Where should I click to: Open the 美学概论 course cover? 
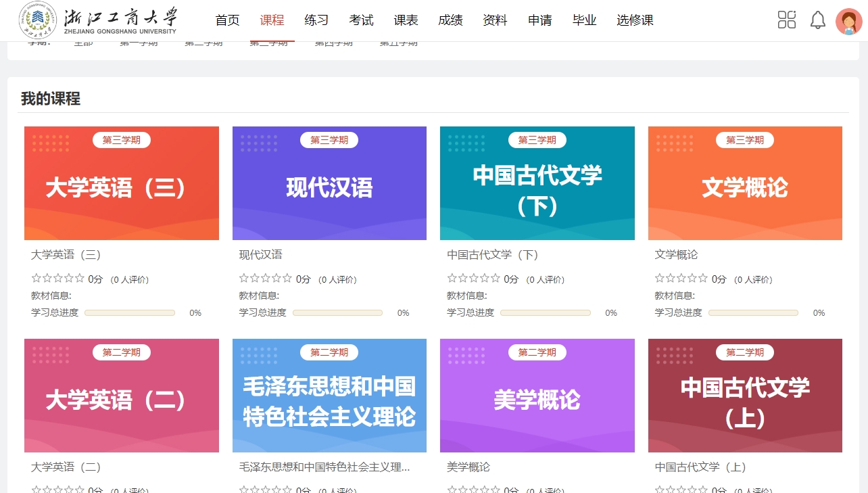[537, 396]
